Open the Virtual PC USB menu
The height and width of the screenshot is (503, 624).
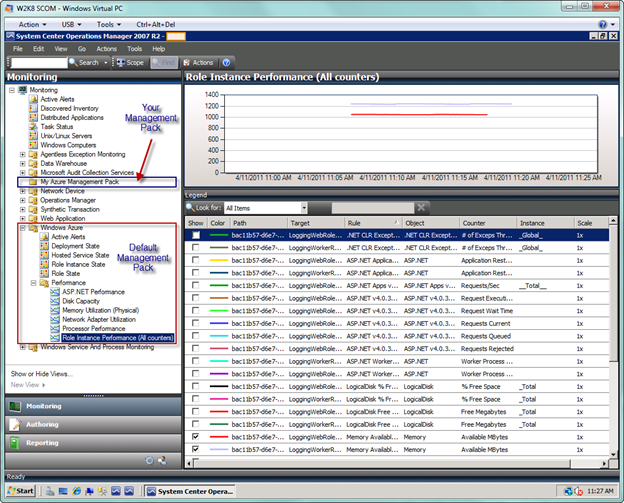[71, 25]
